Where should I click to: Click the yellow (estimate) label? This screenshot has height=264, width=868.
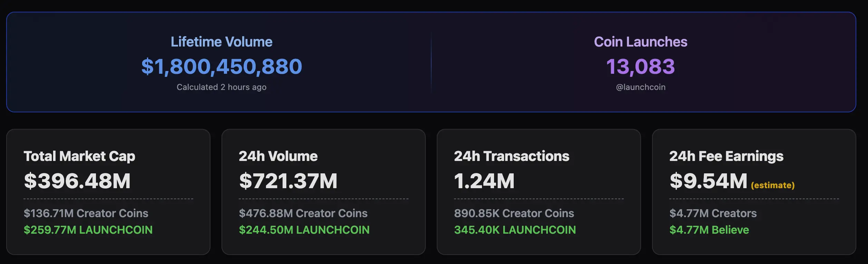pos(773,185)
